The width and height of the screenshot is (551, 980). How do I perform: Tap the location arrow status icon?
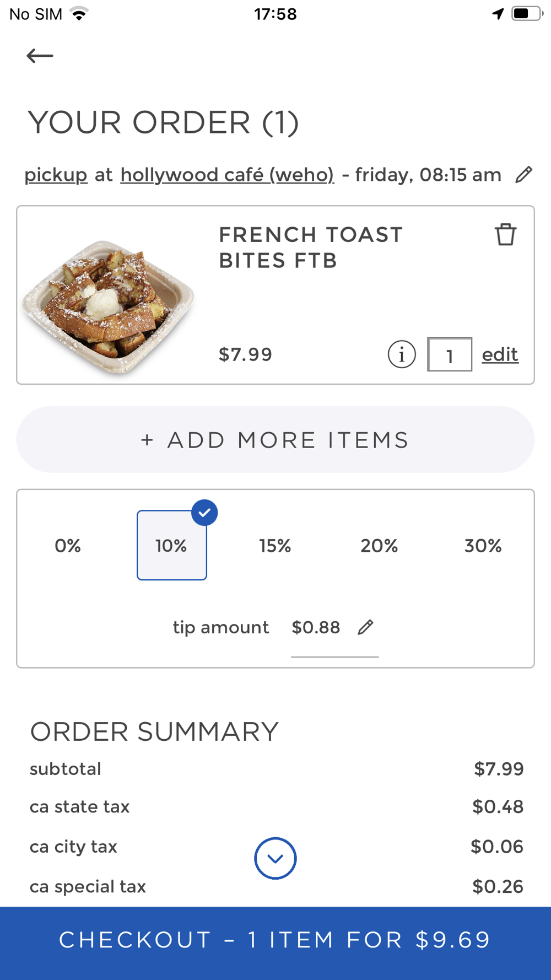(x=498, y=14)
